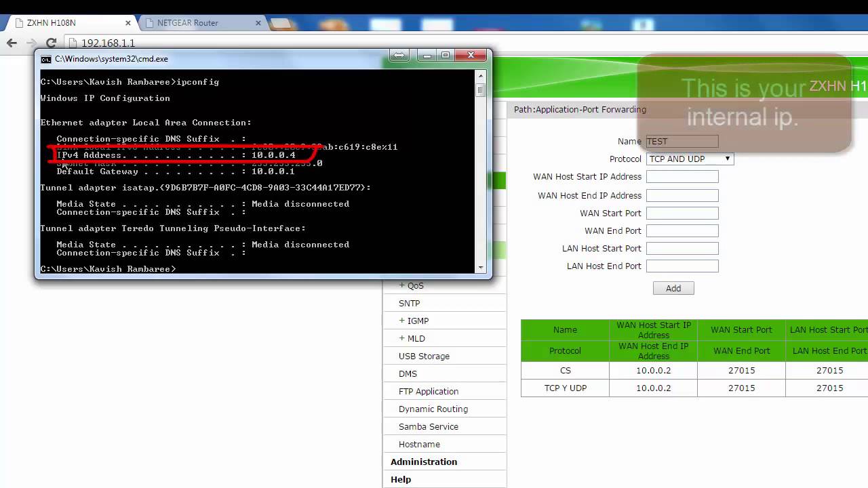Click the cmd window scroll up arrow

pyautogui.click(x=481, y=75)
